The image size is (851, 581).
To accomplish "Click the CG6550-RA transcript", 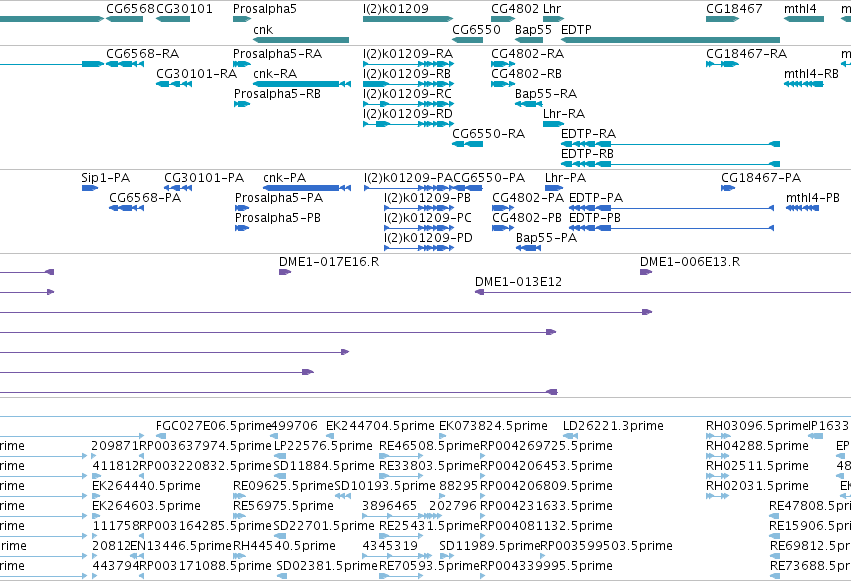I will 468,144.
